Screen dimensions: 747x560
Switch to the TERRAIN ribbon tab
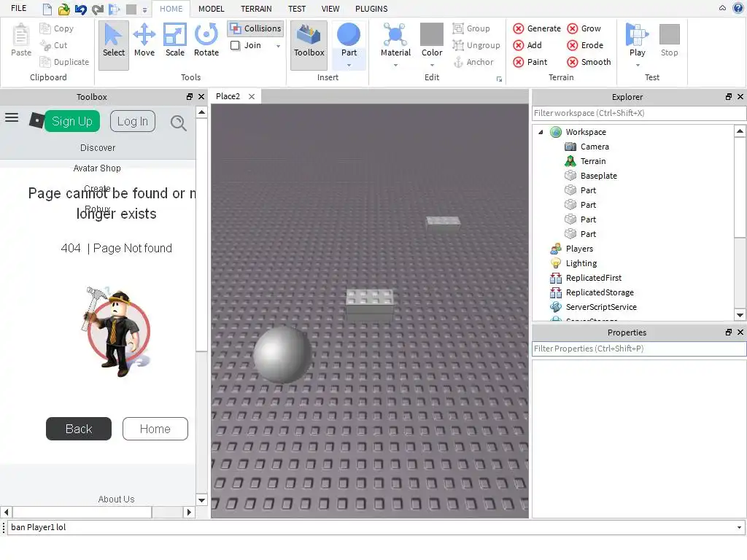[x=256, y=9]
